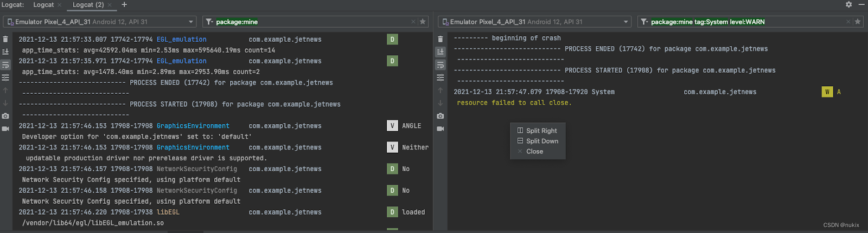Start screen recording from left pane toolbar
This screenshot has width=868, height=233.
tap(5, 129)
